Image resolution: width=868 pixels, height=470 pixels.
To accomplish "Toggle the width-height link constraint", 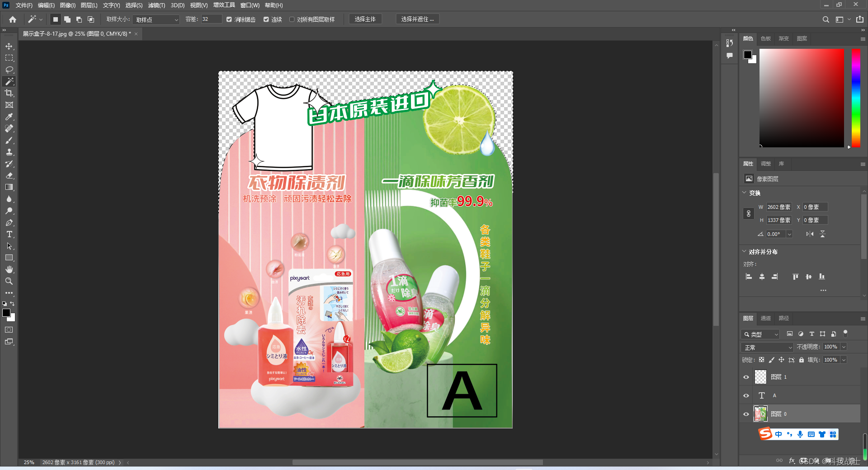I will [x=749, y=214].
